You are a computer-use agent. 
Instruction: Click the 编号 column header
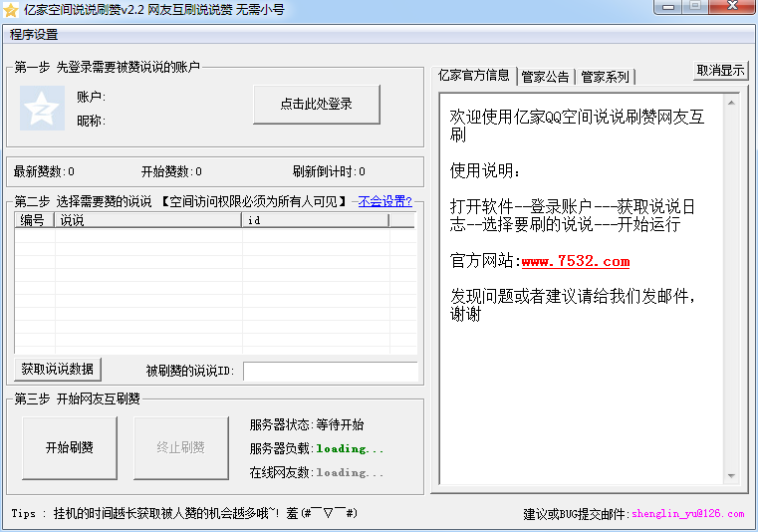33,220
